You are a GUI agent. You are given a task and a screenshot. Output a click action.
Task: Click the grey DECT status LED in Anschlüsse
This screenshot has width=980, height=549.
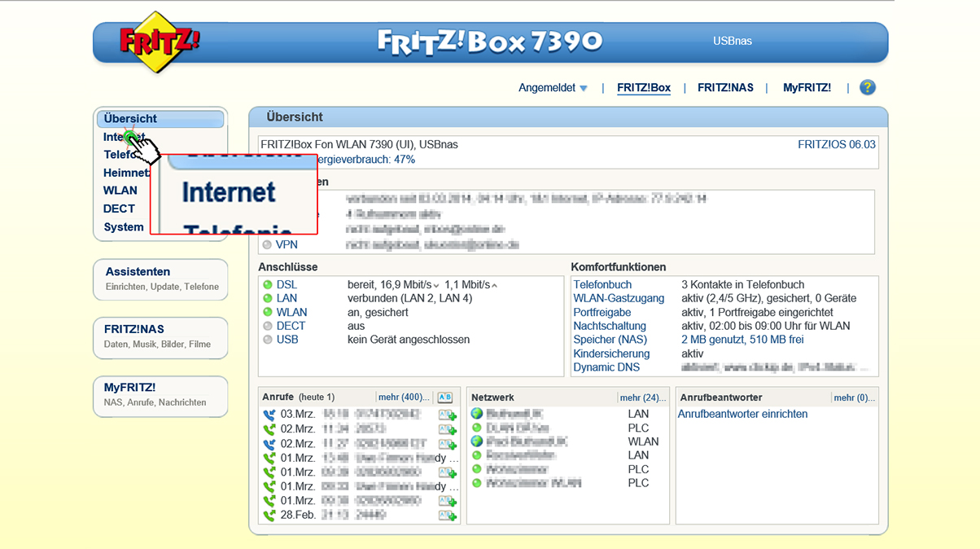point(268,326)
